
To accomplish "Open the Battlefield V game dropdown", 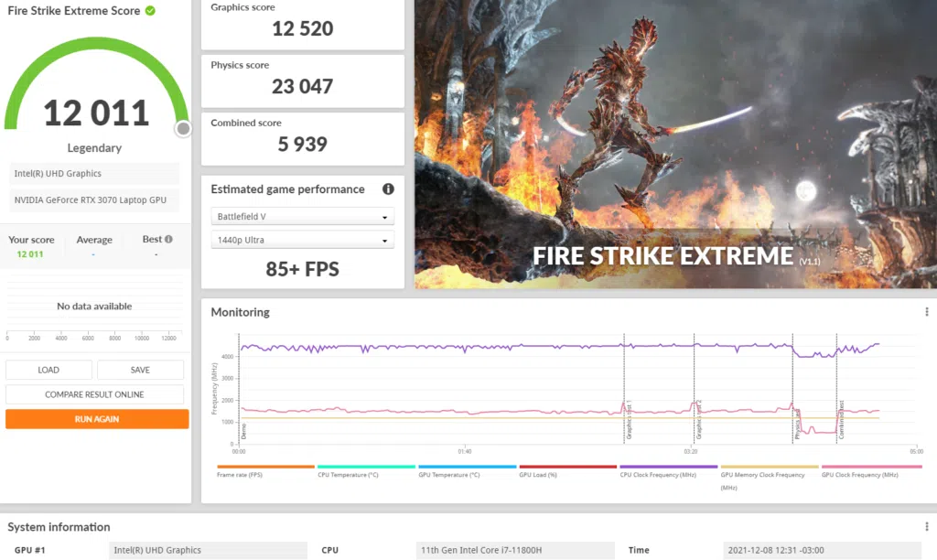I will pos(302,216).
